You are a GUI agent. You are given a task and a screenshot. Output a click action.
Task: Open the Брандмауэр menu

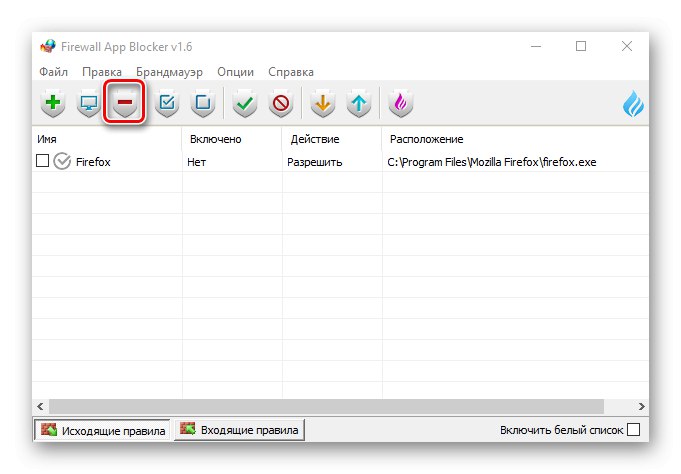click(169, 72)
